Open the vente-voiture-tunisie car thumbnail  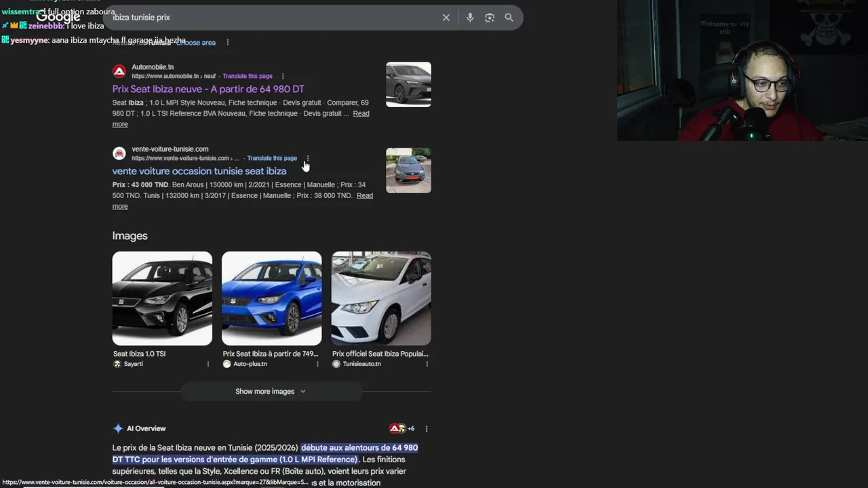pos(408,170)
